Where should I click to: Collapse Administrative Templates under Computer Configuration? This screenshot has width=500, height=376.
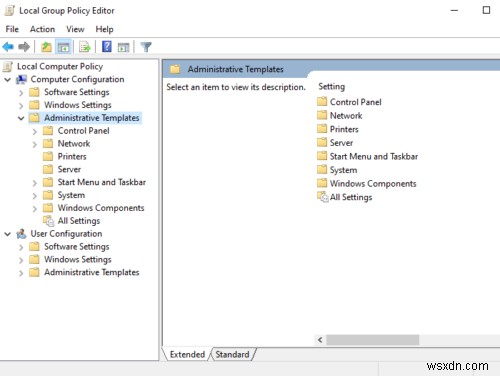tap(21, 118)
